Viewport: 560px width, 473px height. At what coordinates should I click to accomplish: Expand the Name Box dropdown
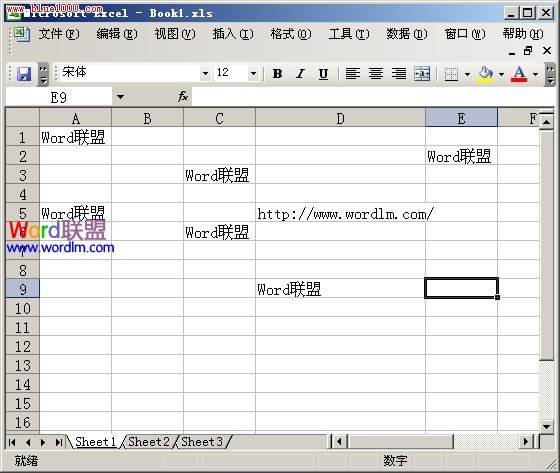pos(120,97)
